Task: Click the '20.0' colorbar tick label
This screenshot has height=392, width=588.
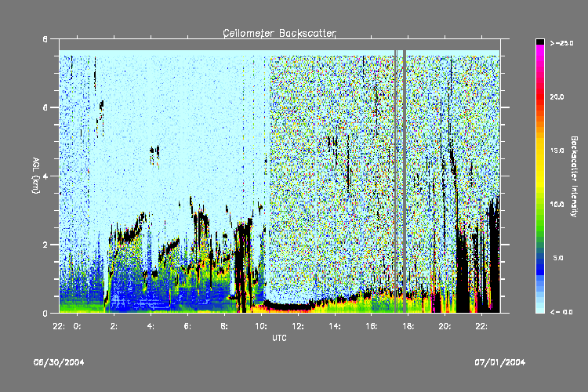Action: click(x=557, y=96)
